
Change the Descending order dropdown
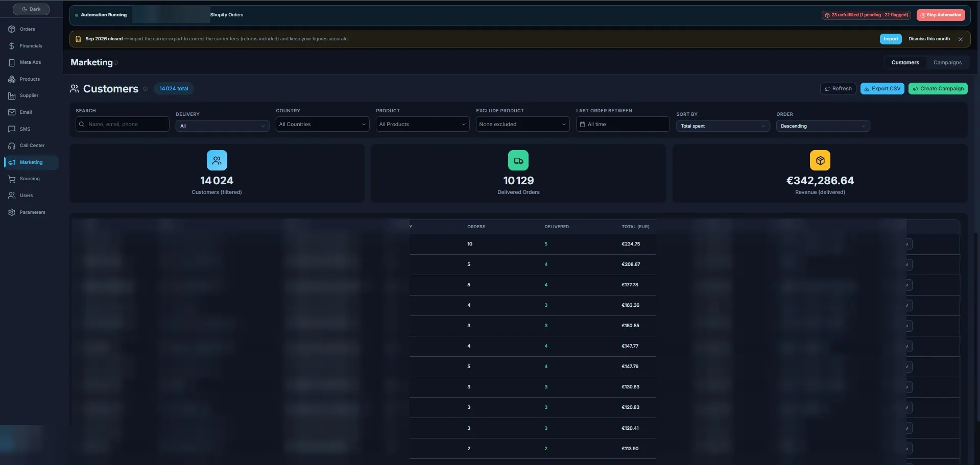823,126
